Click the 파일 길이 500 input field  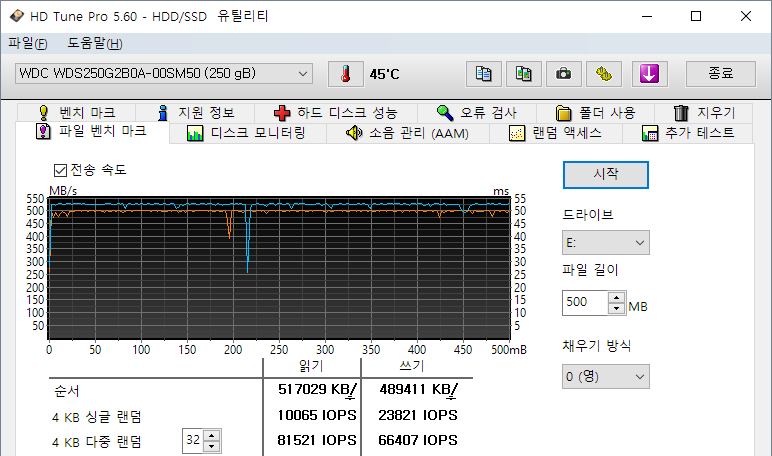tap(586, 303)
